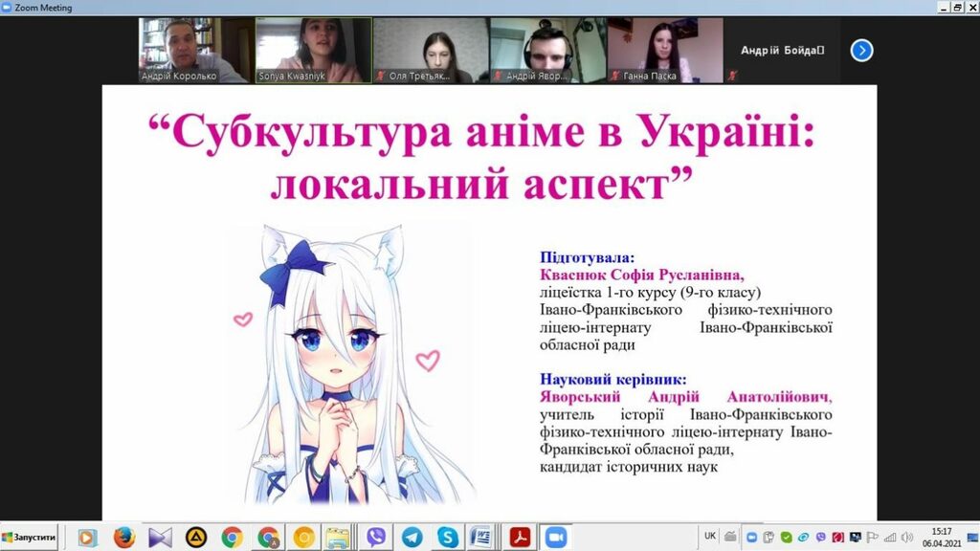The width and height of the screenshot is (980, 551).
Task: Show next participants with the blue arrow
Action: [x=861, y=51]
